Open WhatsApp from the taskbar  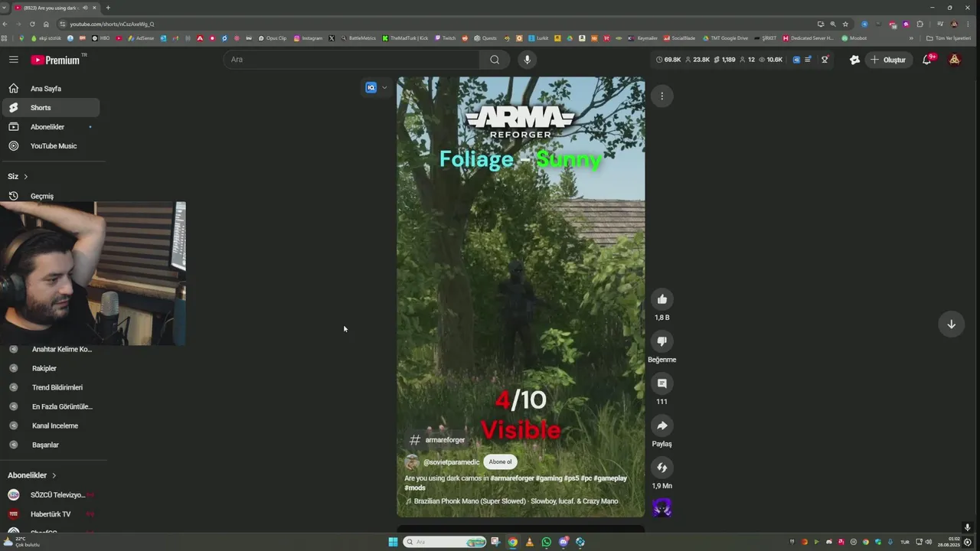tap(547, 542)
